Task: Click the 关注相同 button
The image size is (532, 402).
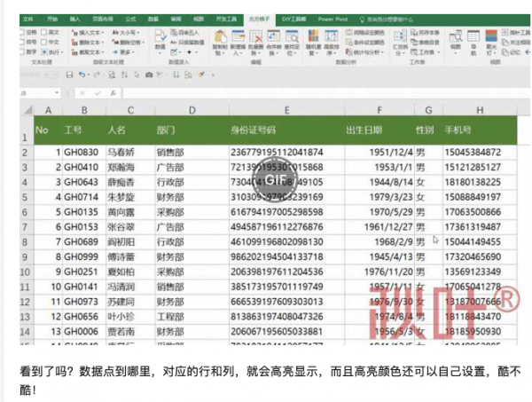Action: [516, 43]
